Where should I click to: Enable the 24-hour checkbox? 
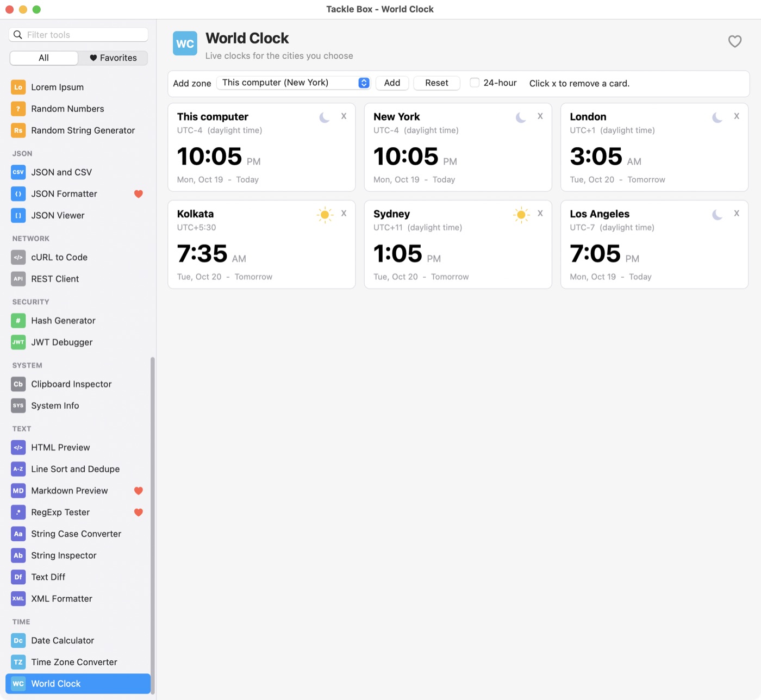pyautogui.click(x=475, y=83)
